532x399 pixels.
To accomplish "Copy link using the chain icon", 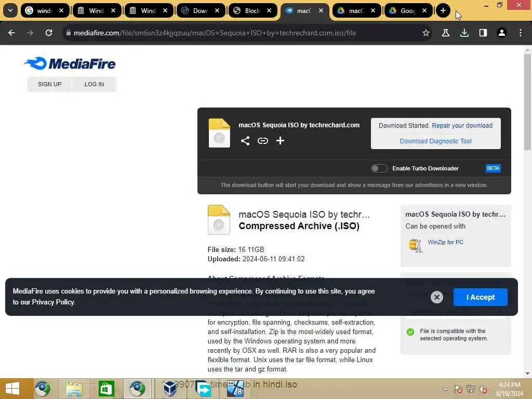I will click(262, 141).
